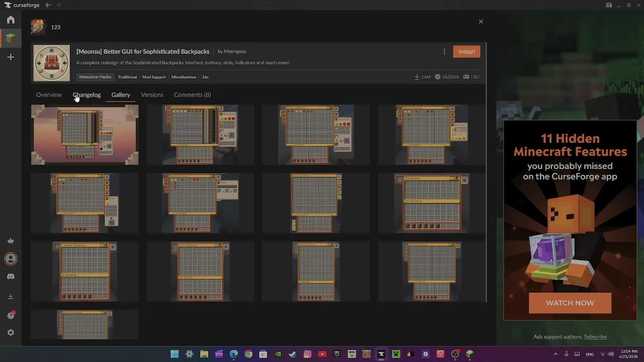Open the CurseForge Home sidebar icon
This screenshot has width=644, height=362.
tap(11, 20)
